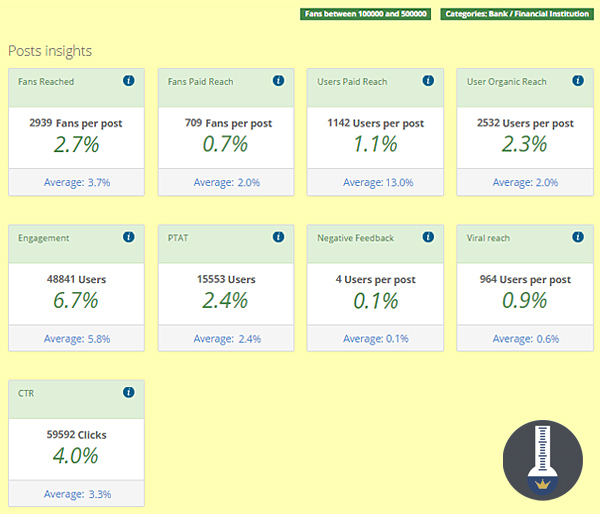Viewport: 600px width, 514px height.
Task: Click the 'CTR' card title
Action: [x=26, y=393]
